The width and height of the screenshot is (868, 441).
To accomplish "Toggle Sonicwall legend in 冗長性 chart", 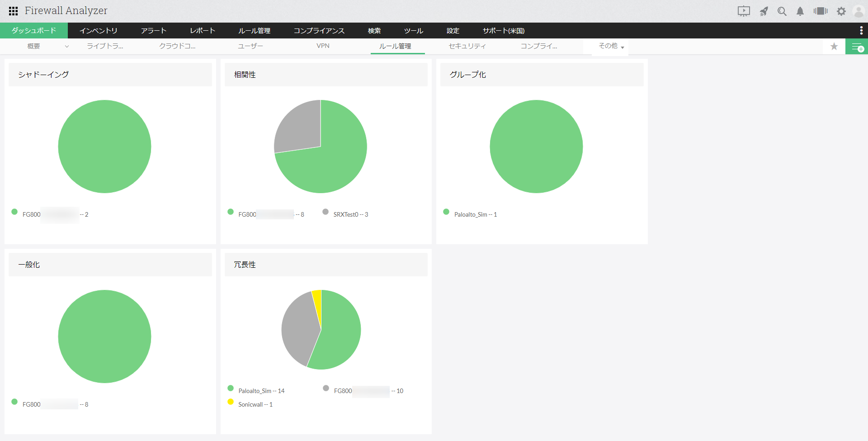I will (250, 403).
